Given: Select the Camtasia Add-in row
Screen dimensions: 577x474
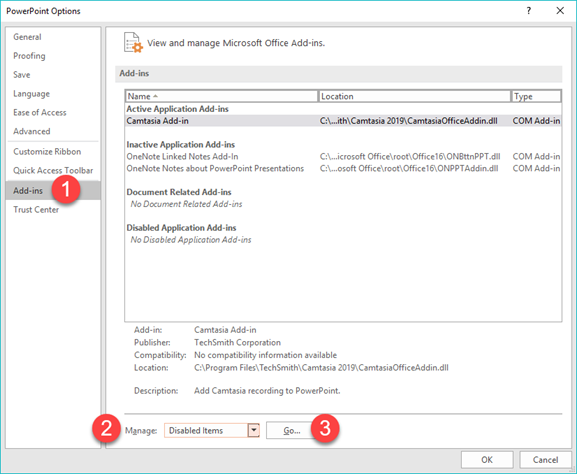Looking at the screenshot, I should click(x=343, y=121).
